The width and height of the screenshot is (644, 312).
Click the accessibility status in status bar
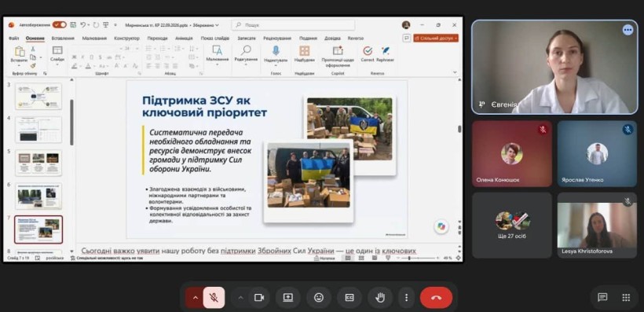106,258
